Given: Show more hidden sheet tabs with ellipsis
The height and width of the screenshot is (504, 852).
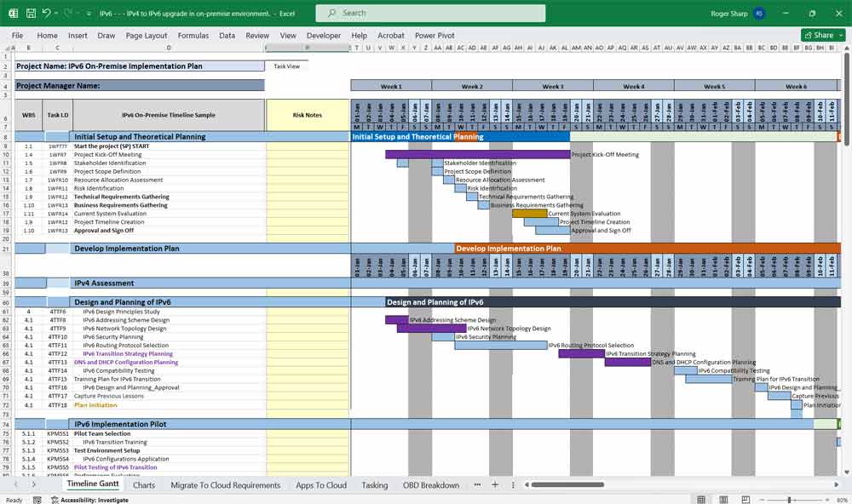Looking at the screenshot, I should (x=479, y=485).
